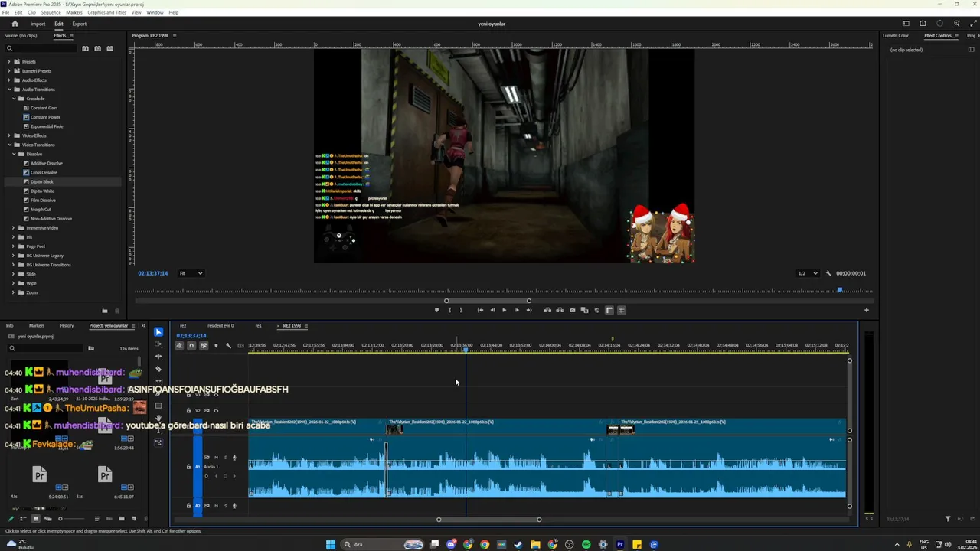Add a marker in the timeline
Viewport: 980px width, 551px height.
pos(216,346)
